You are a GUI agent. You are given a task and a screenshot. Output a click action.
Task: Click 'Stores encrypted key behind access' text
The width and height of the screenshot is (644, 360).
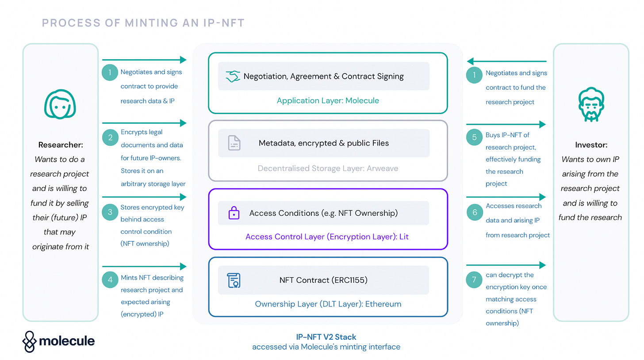pos(152,213)
